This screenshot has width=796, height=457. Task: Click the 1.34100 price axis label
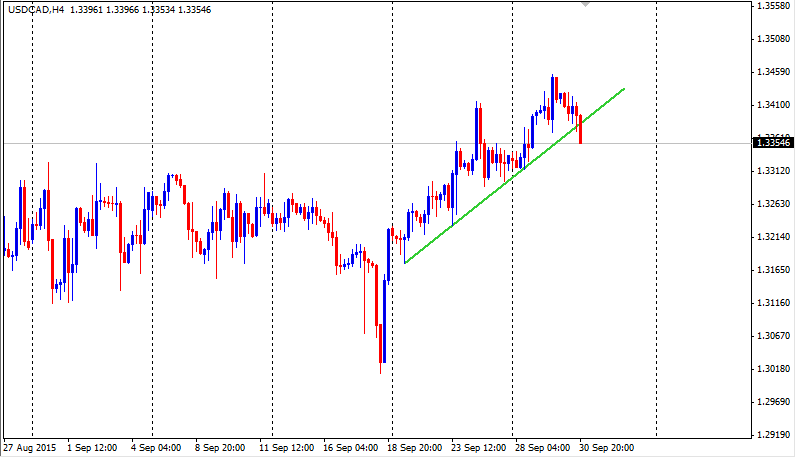click(773, 105)
